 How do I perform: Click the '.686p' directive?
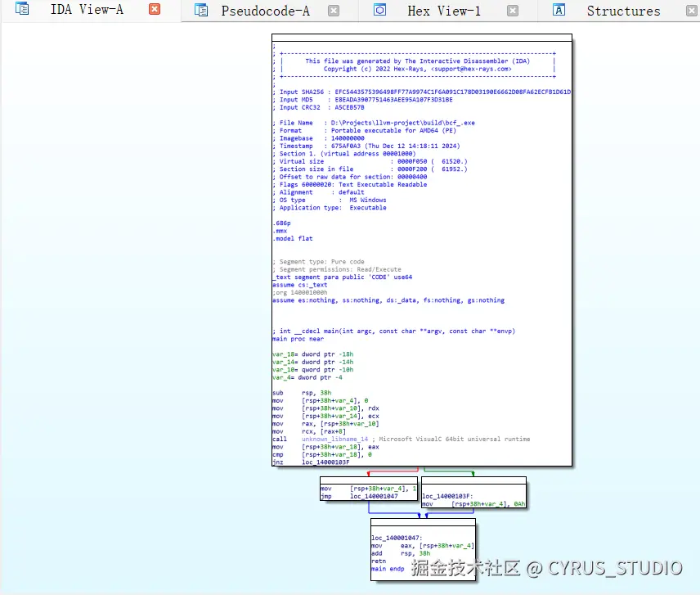pyautogui.click(x=281, y=223)
